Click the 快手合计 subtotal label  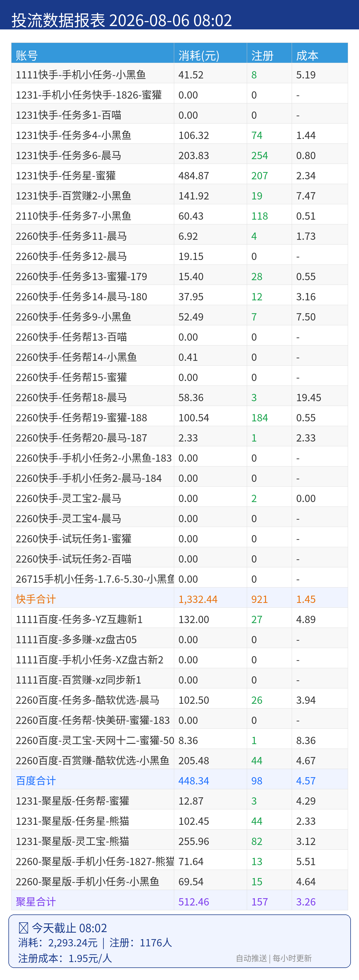pos(36,599)
